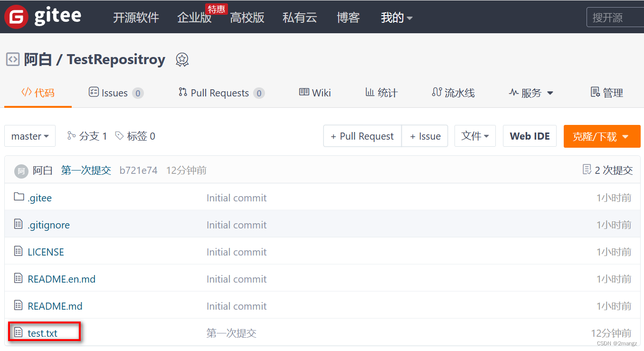
Task: Click the + Issue button
Action: click(x=425, y=136)
